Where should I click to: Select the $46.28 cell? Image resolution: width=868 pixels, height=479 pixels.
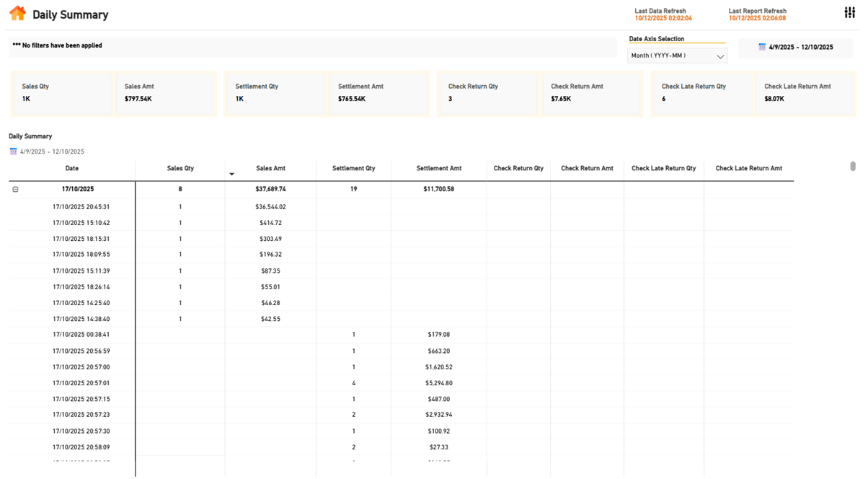271,303
